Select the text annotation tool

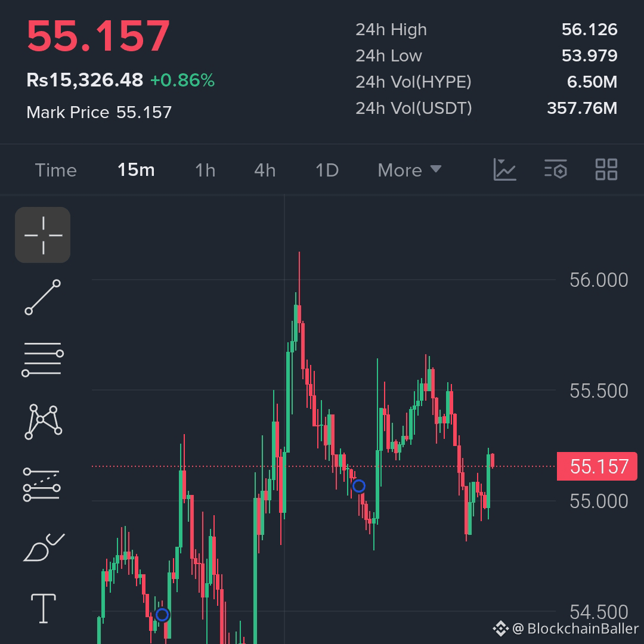point(44,608)
